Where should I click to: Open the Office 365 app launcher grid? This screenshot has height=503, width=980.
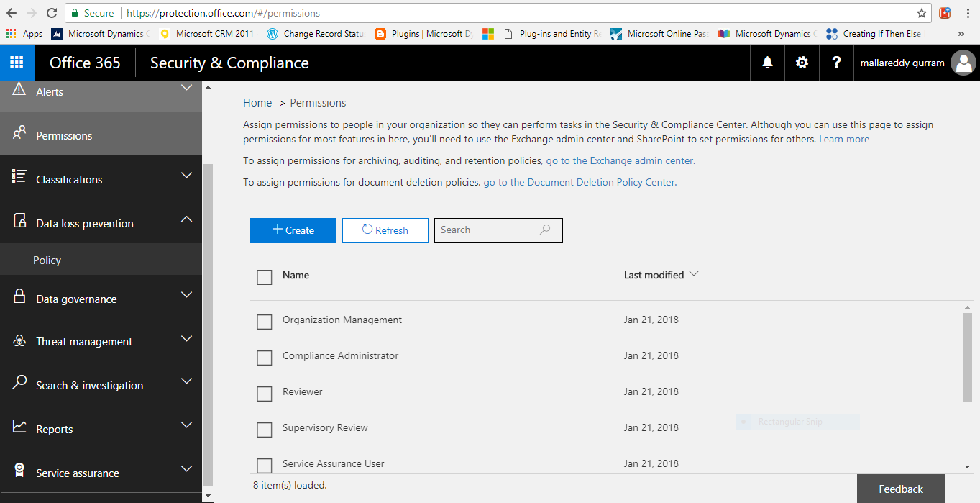click(17, 63)
